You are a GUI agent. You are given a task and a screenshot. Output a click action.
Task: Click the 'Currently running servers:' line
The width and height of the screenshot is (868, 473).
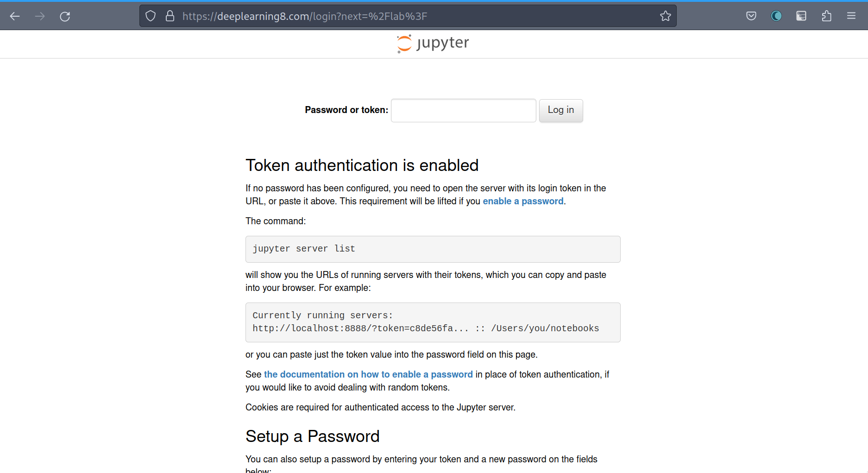tap(322, 315)
